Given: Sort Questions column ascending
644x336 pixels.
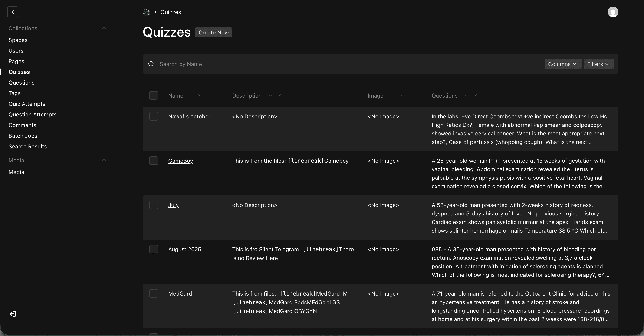Looking at the screenshot, I should (466, 95).
